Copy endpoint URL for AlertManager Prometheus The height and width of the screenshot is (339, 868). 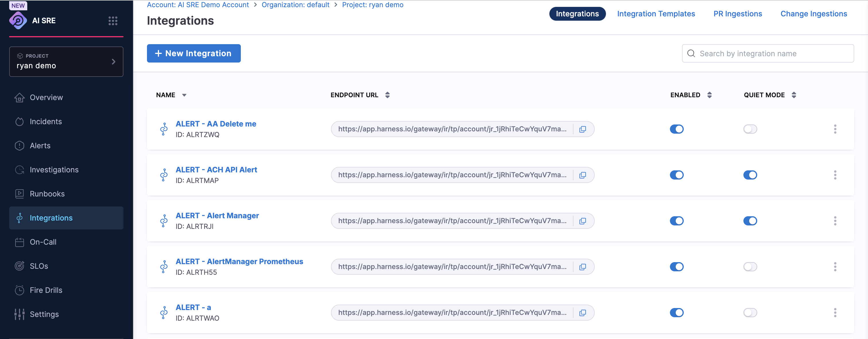pos(583,267)
